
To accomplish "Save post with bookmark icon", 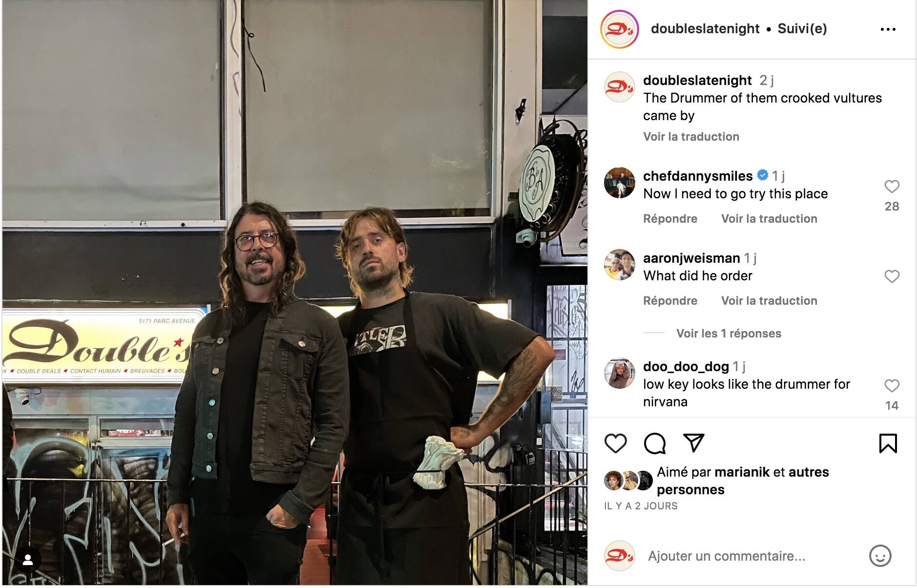I will (888, 443).
